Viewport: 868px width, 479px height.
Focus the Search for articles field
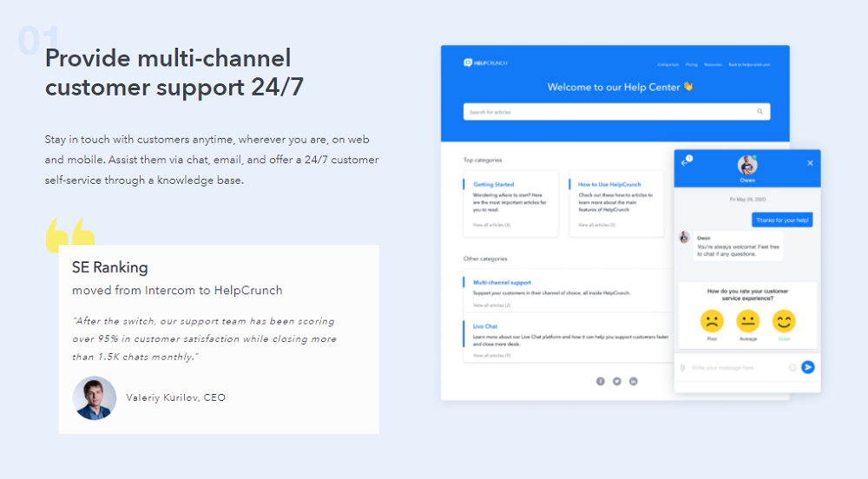click(616, 112)
